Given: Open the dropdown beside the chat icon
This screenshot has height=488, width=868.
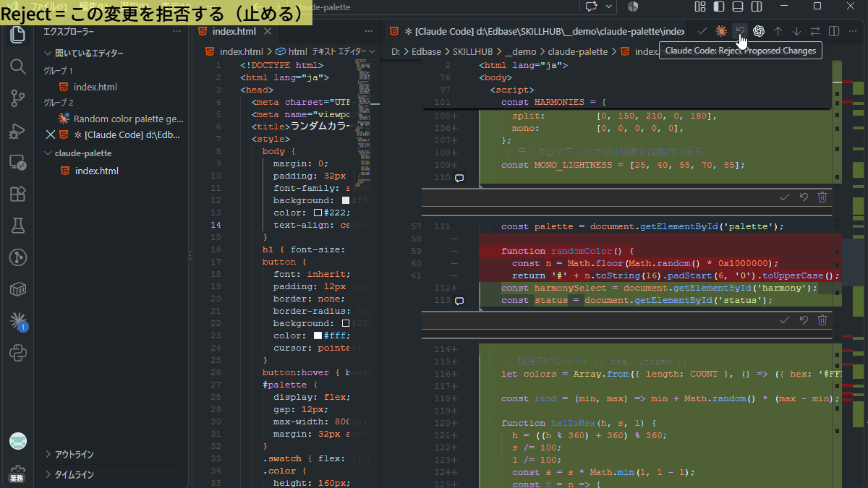Looking at the screenshot, I should point(609,7).
